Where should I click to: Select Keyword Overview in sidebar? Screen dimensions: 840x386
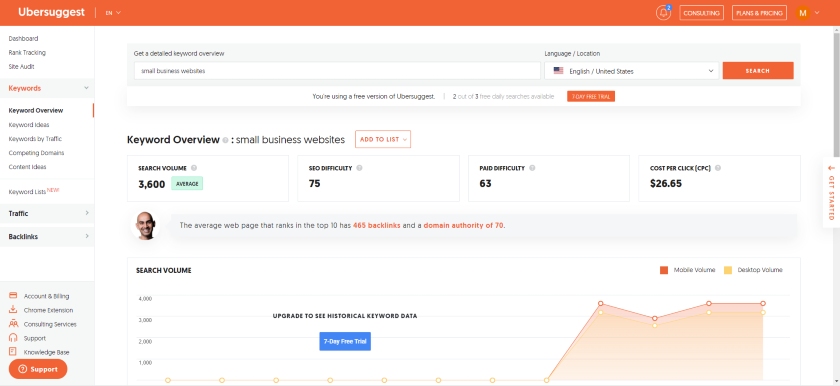[35, 110]
